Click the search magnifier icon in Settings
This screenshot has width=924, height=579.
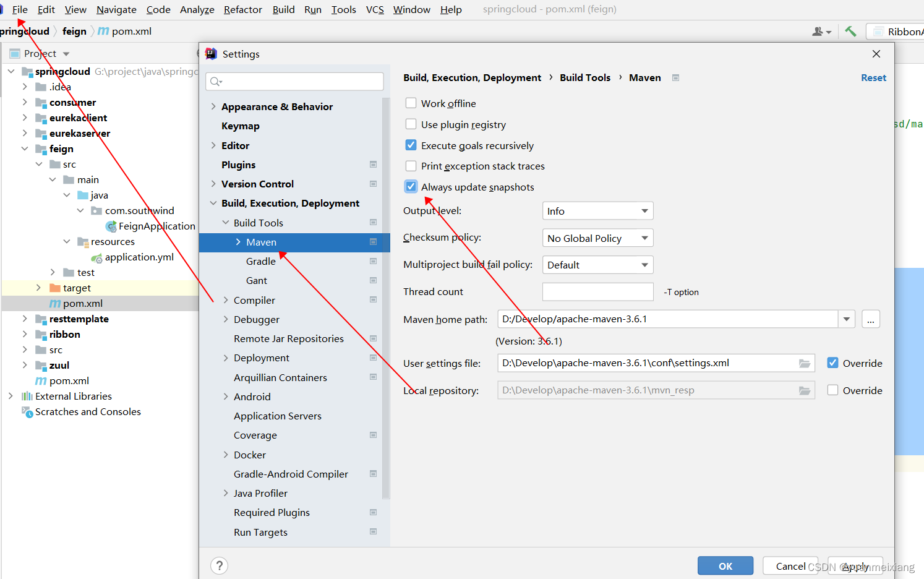[216, 82]
